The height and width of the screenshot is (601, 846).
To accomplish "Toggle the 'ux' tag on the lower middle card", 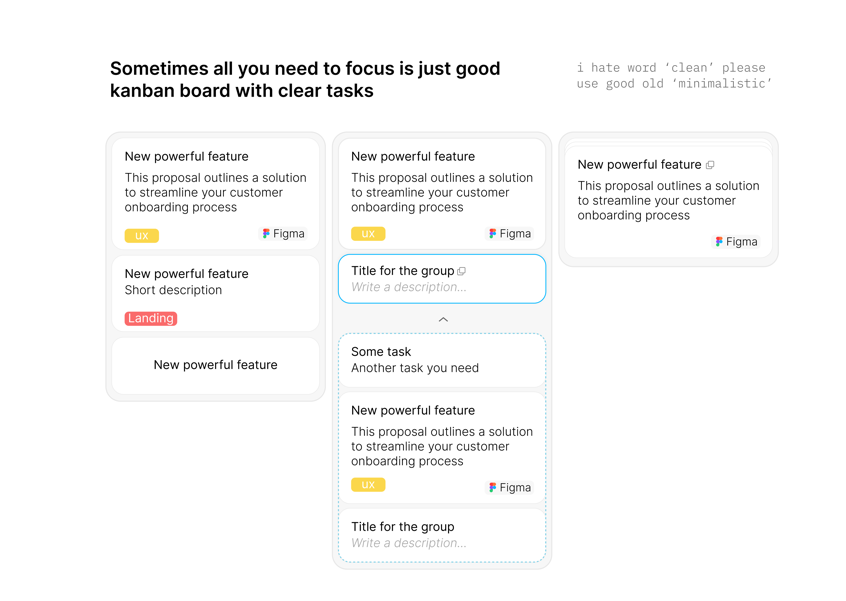I will coord(368,484).
